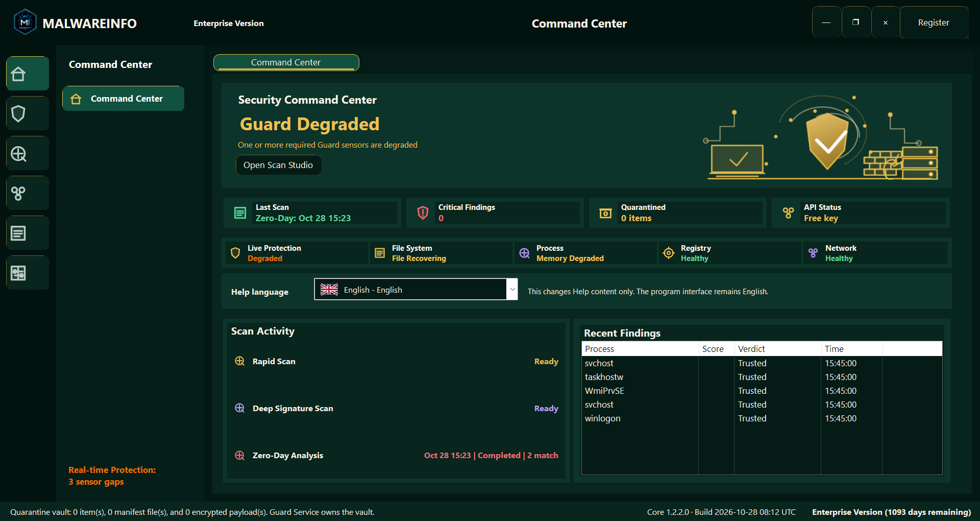The width and height of the screenshot is (980, 521).
Task: Click the File Recovering status text
Action: [419, 258]
